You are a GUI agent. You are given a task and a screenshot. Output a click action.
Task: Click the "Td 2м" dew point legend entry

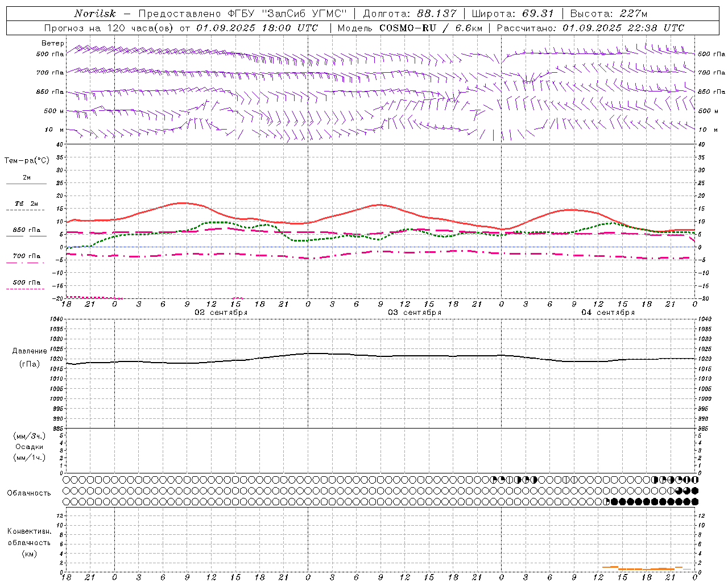pyautogui.click(x=26, y=203)
